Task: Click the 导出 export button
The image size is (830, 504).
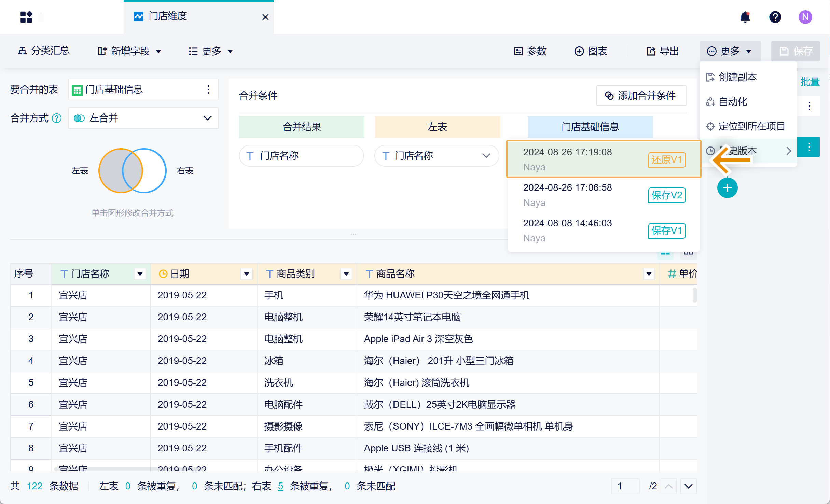Action: 662,51
